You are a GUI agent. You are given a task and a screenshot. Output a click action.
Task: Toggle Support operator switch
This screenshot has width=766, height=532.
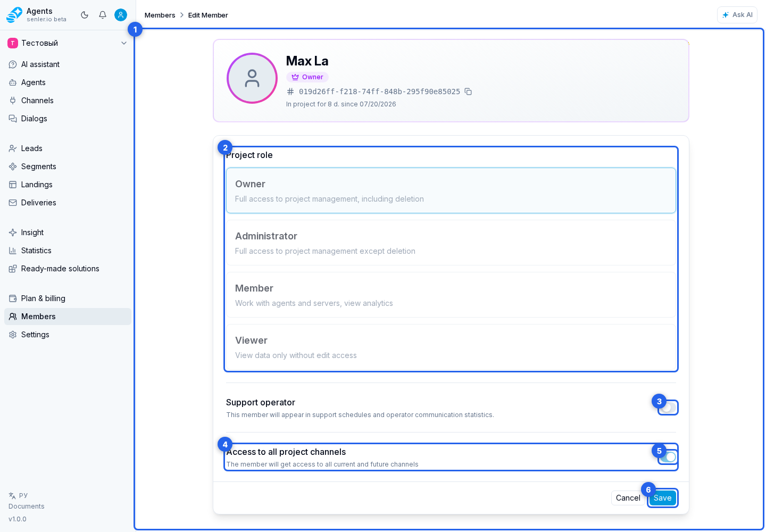(668, 408)
